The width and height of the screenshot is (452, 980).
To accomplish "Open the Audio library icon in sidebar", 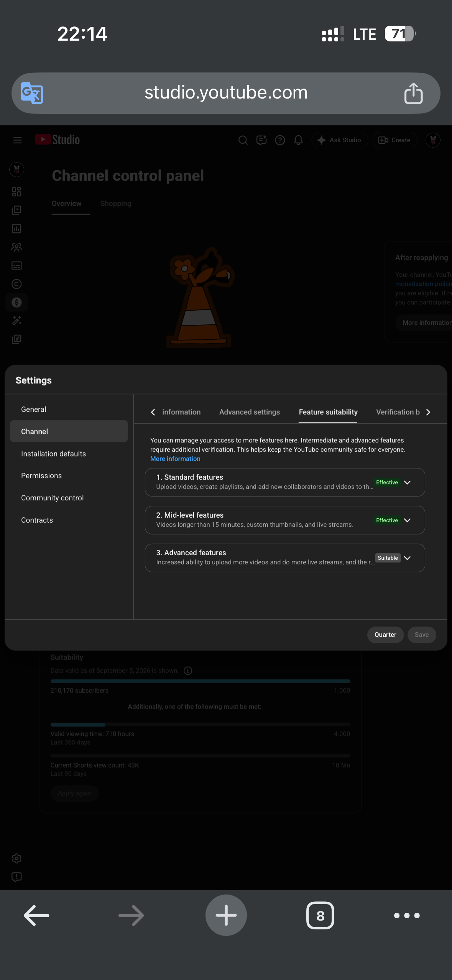I will coord(16,339).
